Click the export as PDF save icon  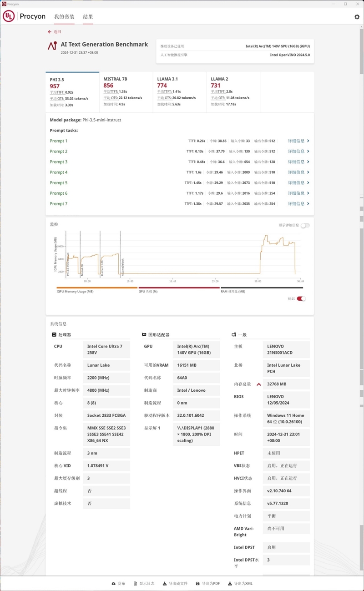[x=197, y=583]
